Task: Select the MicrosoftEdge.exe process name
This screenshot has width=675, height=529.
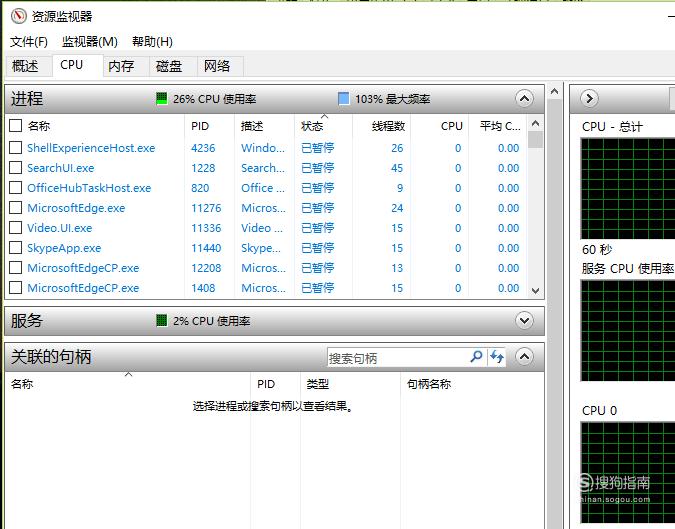Action: point(76,208)
